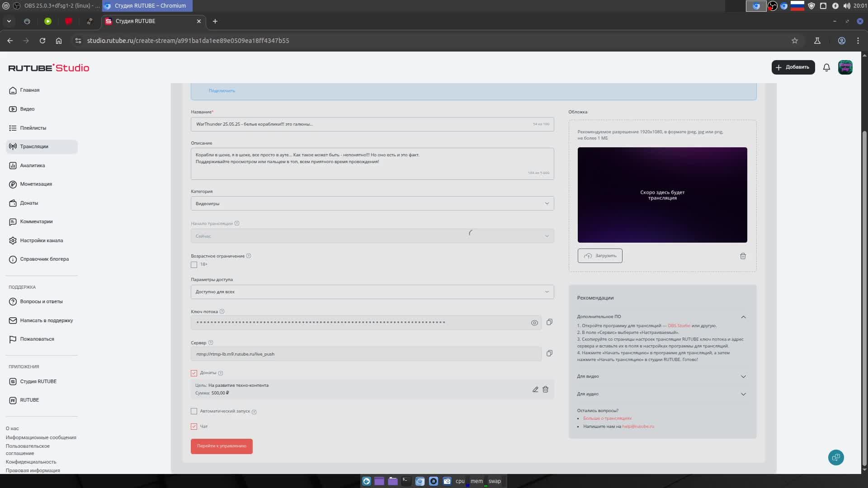This screenshot has width=868, height=488.
Task: Show help for Донаты option
Action: pyautogui.click(x=221, y=373)
